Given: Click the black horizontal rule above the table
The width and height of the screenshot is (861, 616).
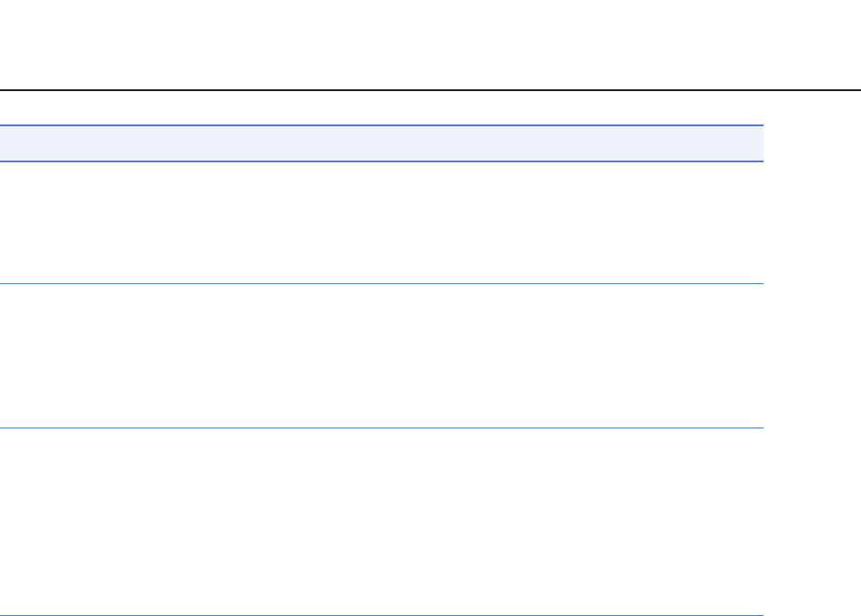Looking at the screenshot, I should [x=430, y=90].
